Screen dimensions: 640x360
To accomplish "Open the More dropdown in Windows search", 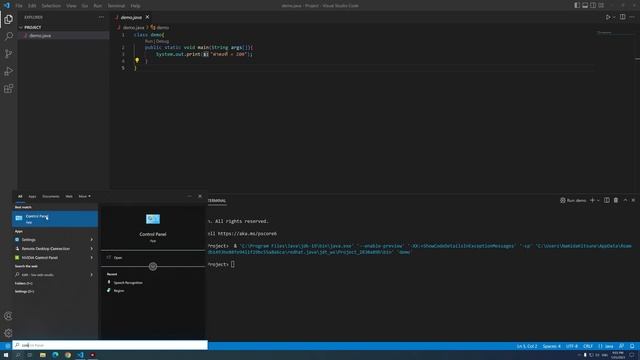I will (x=84, y=196).
